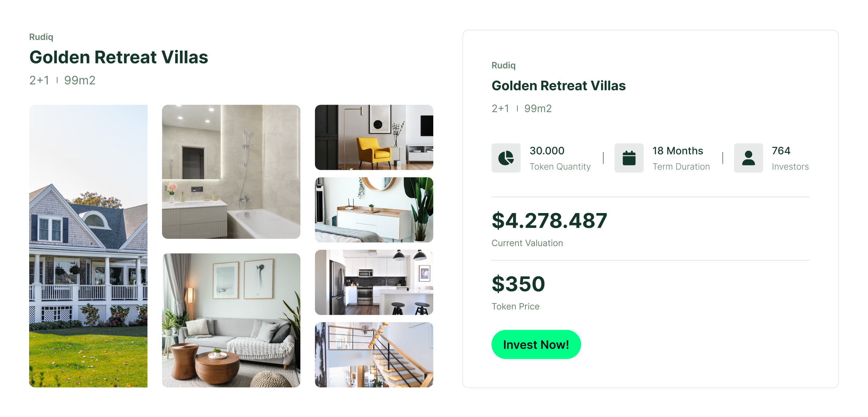This screenshot has width=868, height=417.
Task: View the kitchen with bar stools photo
Action: 374,282
